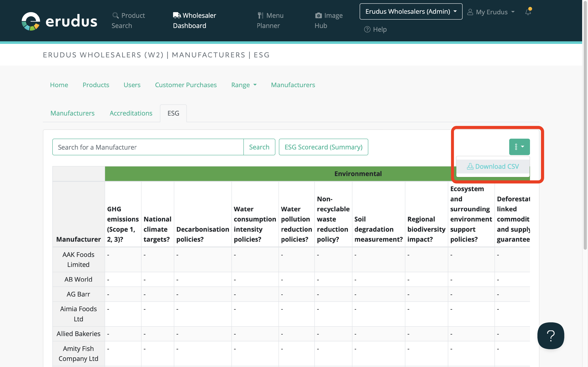
Task: Go to Menu Planner
Action: pyautogui.click(x=270, y=20)
